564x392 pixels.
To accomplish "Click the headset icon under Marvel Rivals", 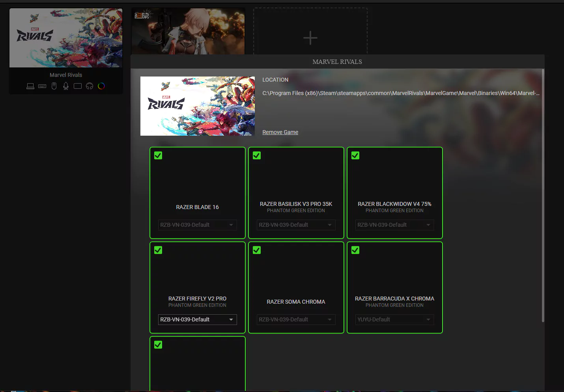I will [x=90, y=86].
